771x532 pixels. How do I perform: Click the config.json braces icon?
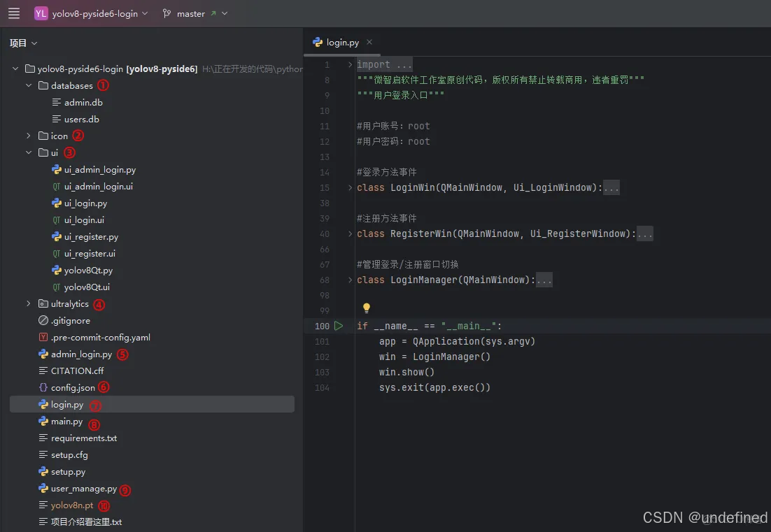coord(43,387)
